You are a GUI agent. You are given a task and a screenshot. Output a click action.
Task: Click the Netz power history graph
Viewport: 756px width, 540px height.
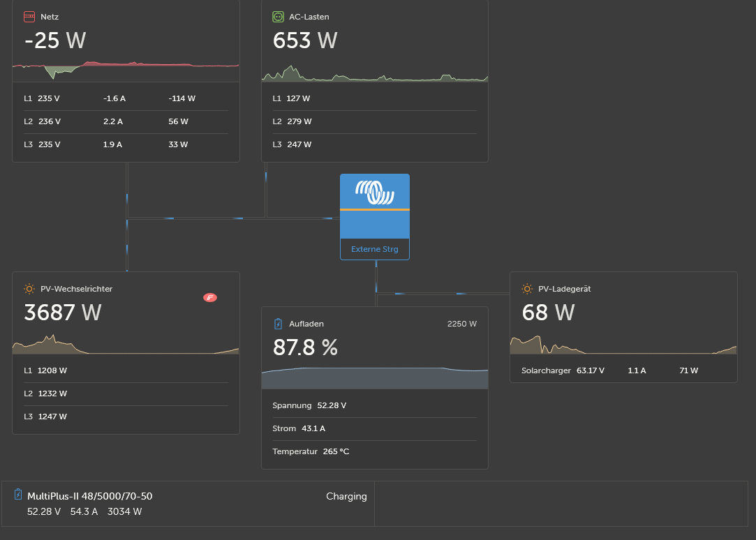[126, 70]
